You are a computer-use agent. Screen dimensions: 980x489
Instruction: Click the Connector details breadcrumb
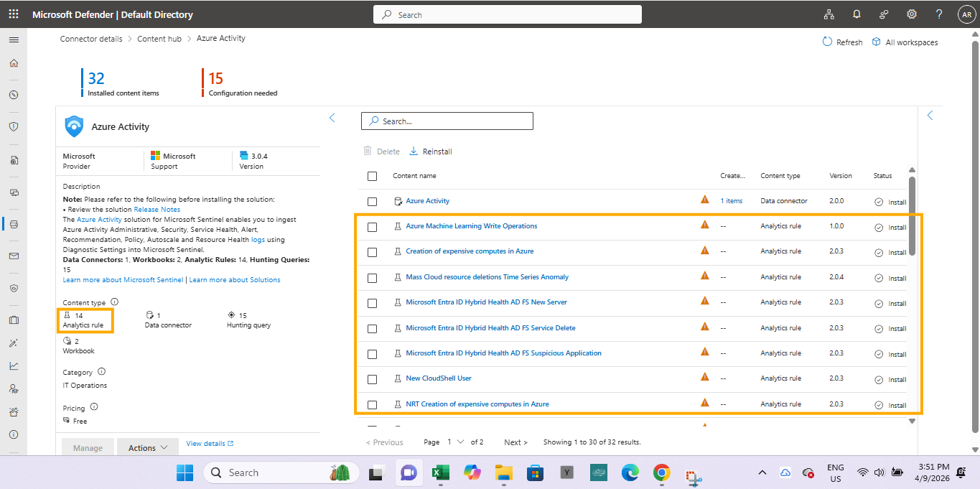[x=91, y=39]
